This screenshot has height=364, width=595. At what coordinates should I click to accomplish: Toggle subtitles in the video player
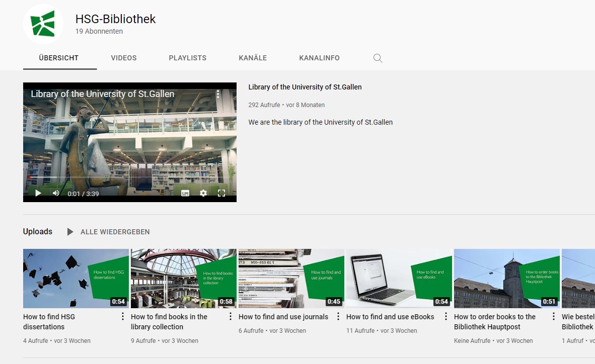tap(185, 193)
